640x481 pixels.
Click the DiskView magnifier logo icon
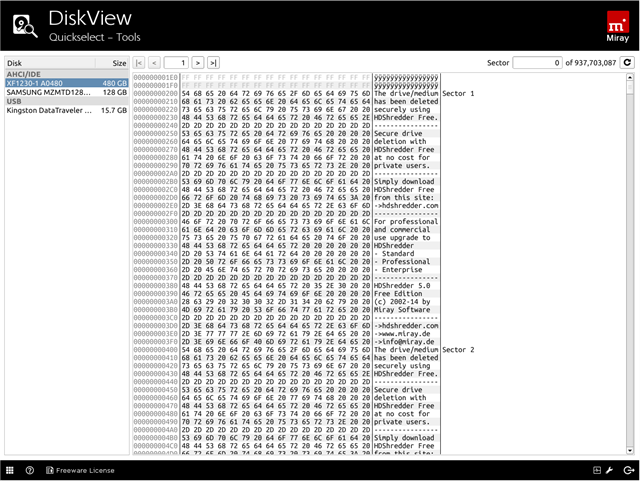25,26
